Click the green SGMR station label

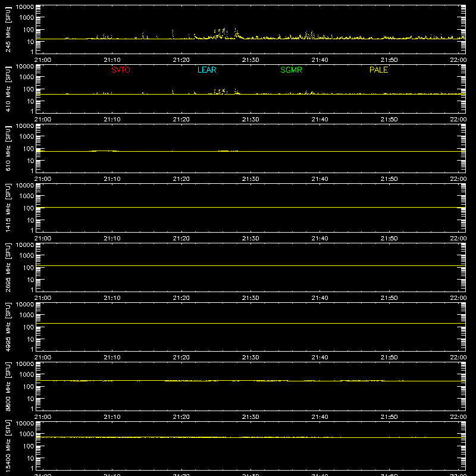pyautogui.click(x=291, y=70)
